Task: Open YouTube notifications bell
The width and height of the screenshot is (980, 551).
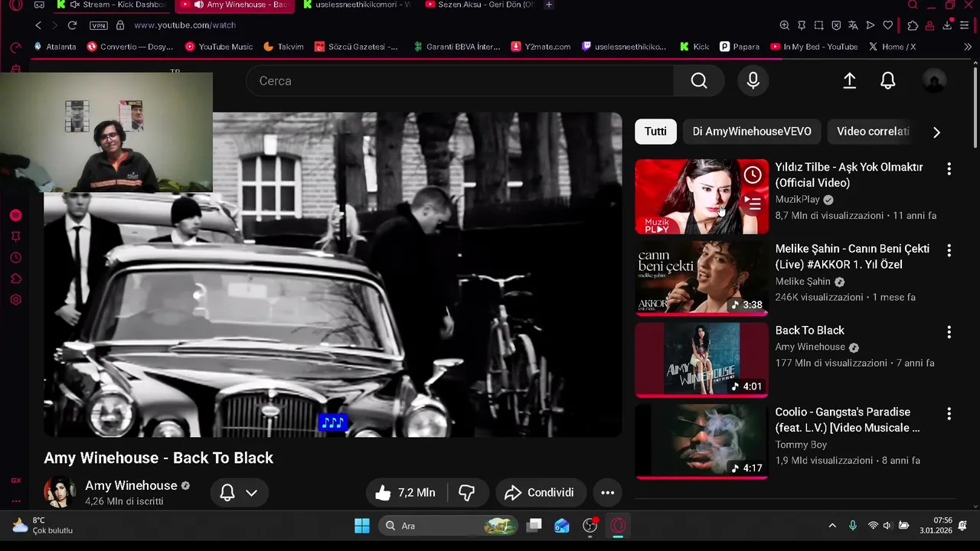Action: pos(888,81)
